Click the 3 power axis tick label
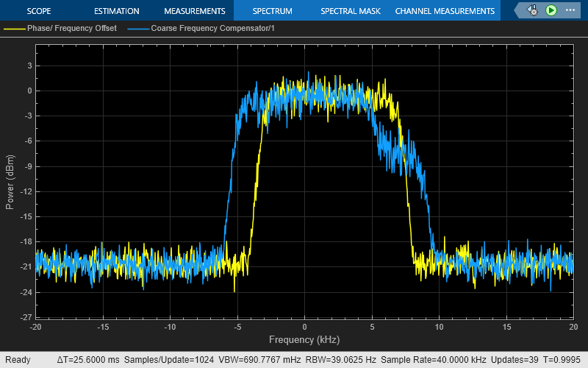The height and width of the screenshot is (368, 588). click(29, 66)
